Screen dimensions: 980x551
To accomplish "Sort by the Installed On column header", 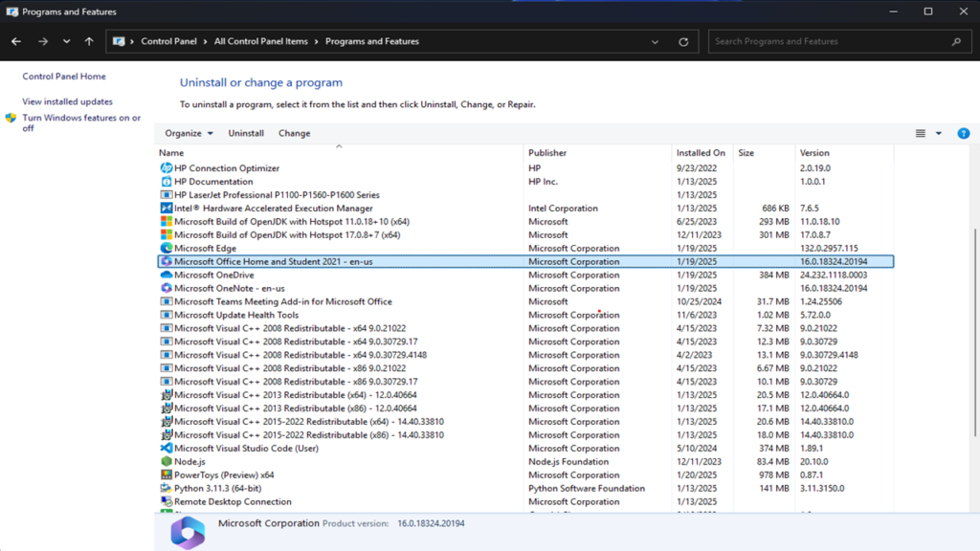I will click(702, 152).
